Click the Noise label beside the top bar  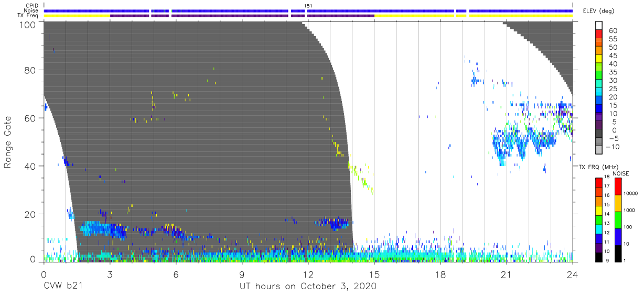click(31, 10)
